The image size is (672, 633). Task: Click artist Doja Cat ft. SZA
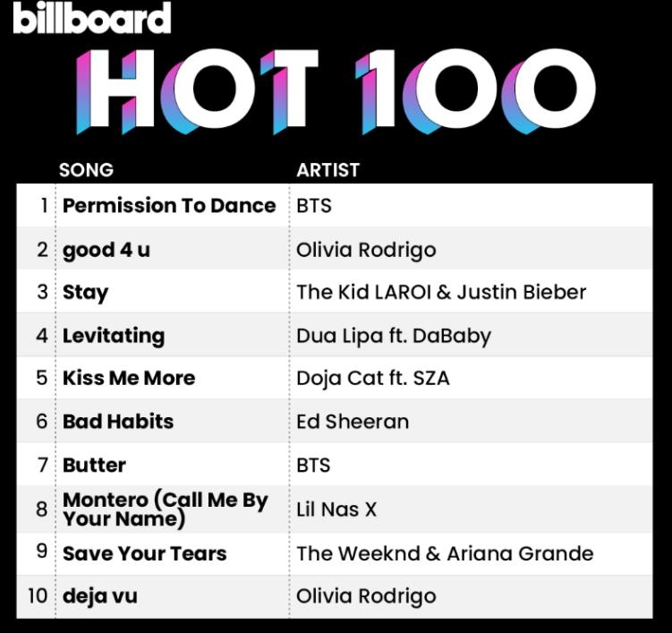point(373,378)
